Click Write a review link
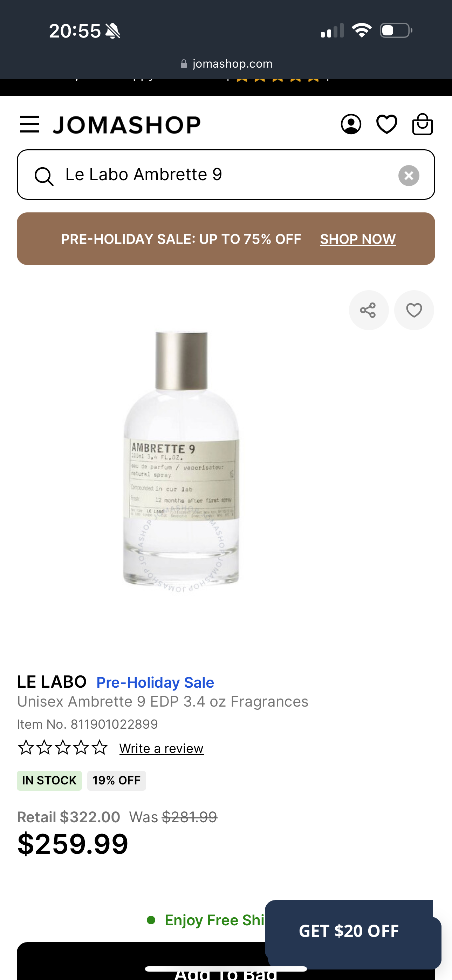Viewport: 452px width, 980px height. [x=161, y=748]
